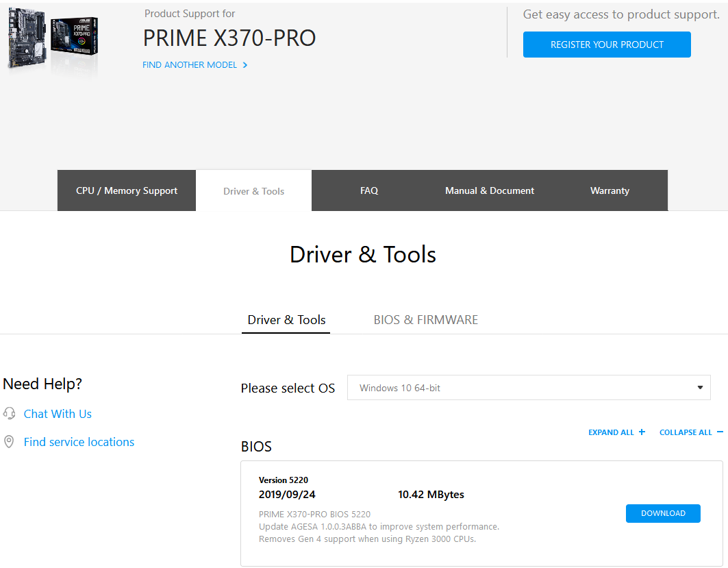Click the Update AGESA 1.0.0.3ABBA description line

click(x=379, y=527)
